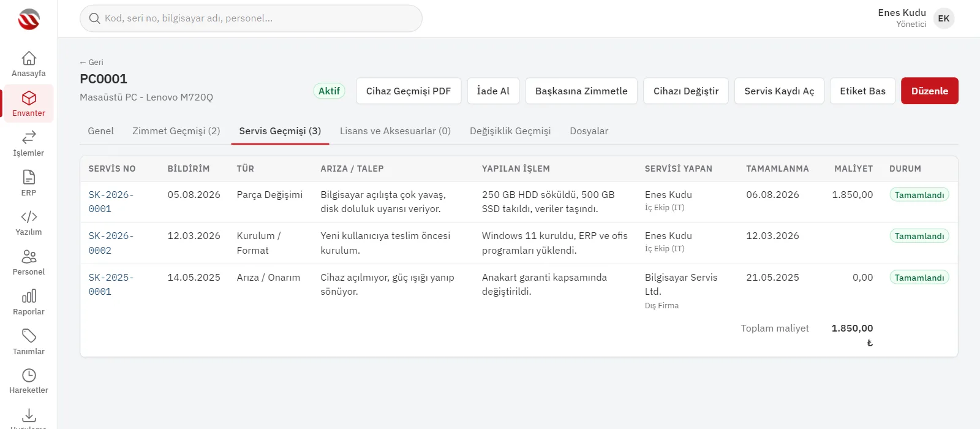
Task: Click the PC0001 device title
Action: (104, 78)
